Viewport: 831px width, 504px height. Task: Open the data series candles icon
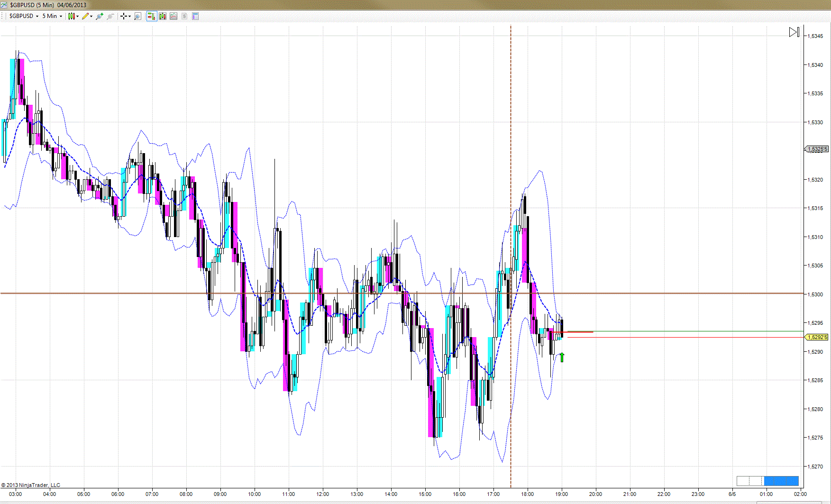(163, 16)
